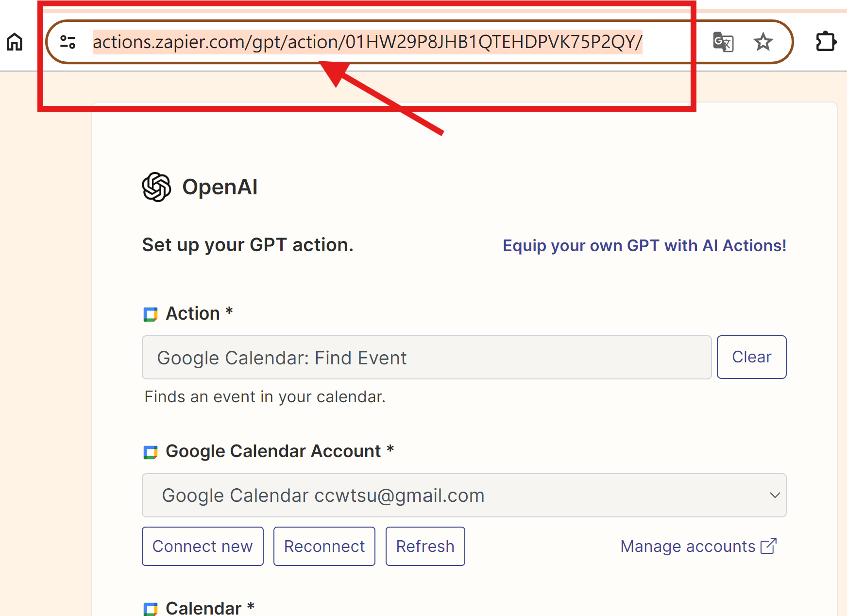Screen dimensions: 847x616
Task: Click the OpenAI logo
Action: pos(156,187)
